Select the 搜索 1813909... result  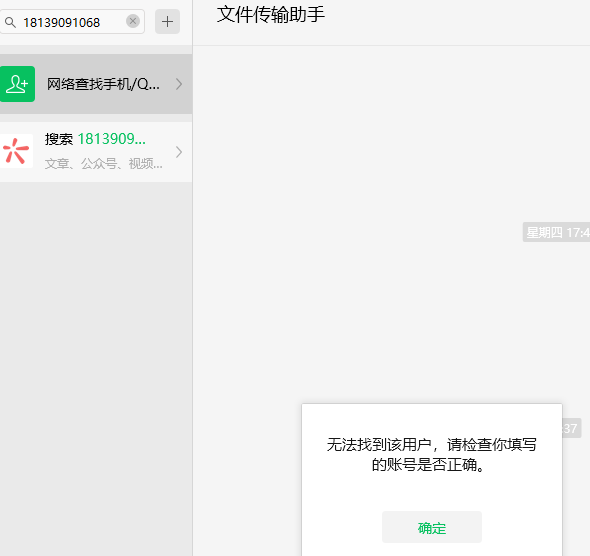tap(96, 152)
